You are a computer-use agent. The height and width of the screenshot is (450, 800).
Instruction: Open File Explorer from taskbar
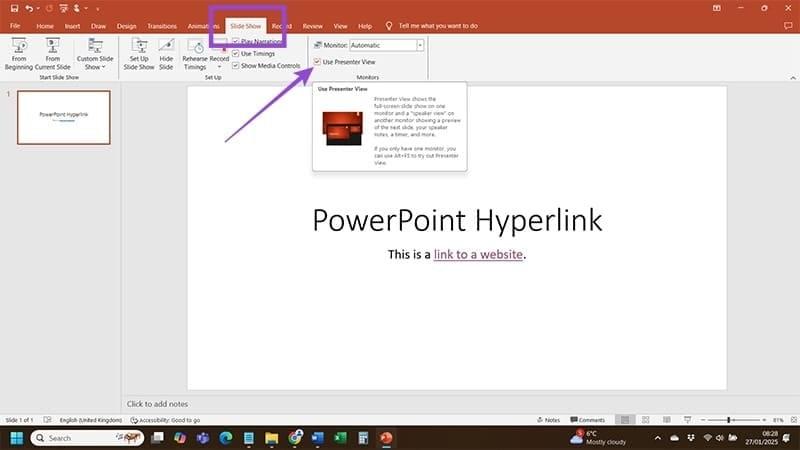pyautogui.click(x=271, y=438)
